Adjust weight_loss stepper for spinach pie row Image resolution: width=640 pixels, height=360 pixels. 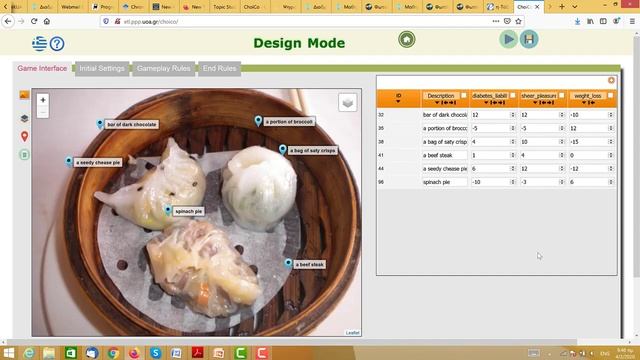pyautogui.click(x=611, y=182)
